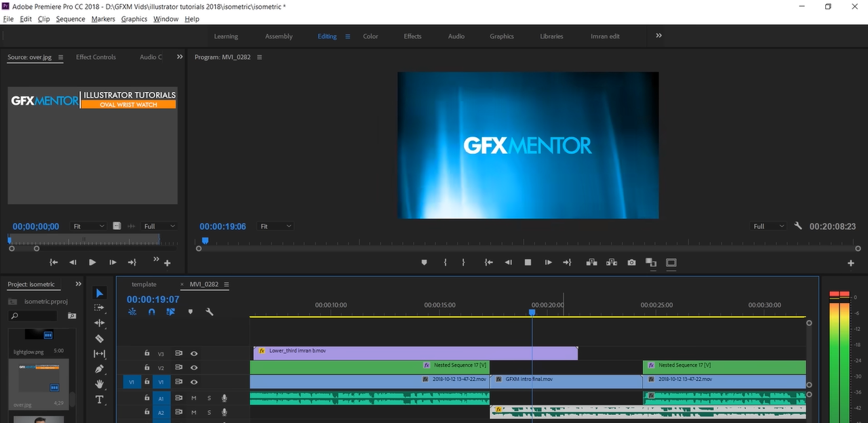This screenshot has width=868, height=423.
Task: Click the Extract button in Program monitor
Action: point(612,262)
